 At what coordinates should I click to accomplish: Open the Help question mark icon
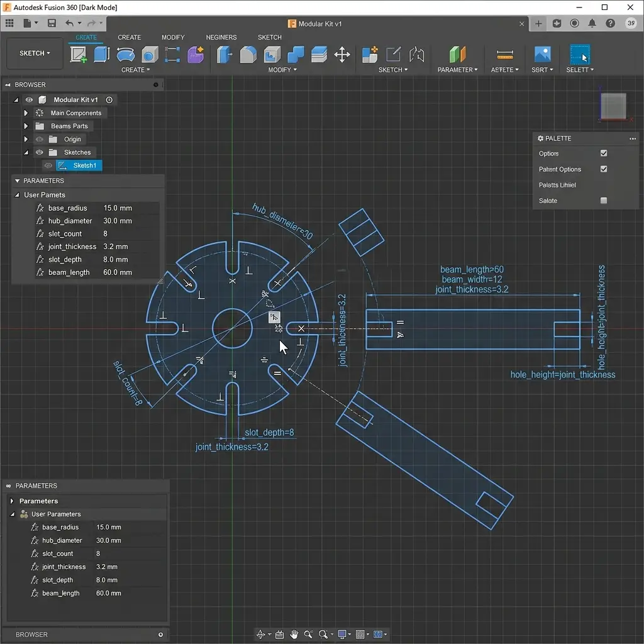610,23
